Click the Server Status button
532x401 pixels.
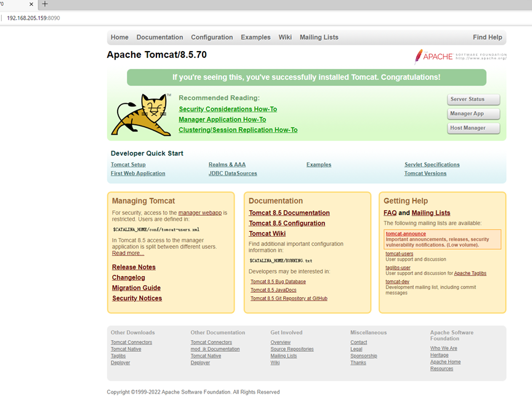pyautogui.click(x=474, y=99)
